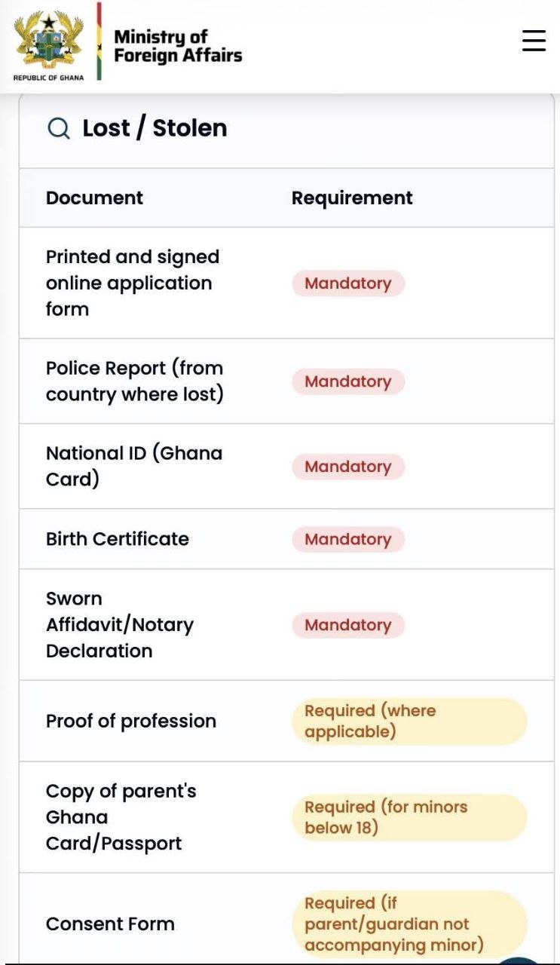Tap Mandatory badge for Sworn Affidavit row
The image size is (560, 965).
tap(348, 625)
